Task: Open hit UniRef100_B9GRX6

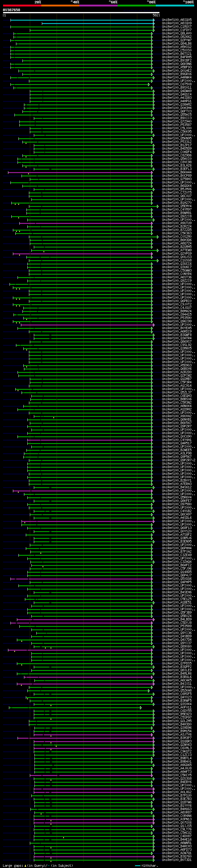Action: coord(177,74)
